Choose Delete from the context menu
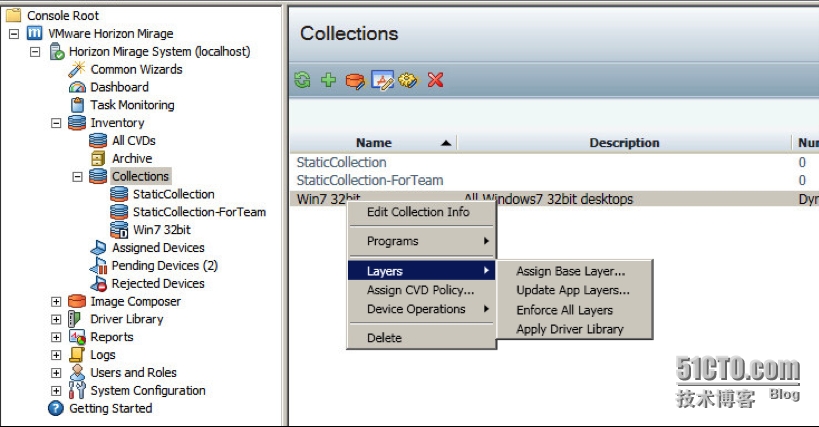 pyautogui.click(x=421, y=338)
